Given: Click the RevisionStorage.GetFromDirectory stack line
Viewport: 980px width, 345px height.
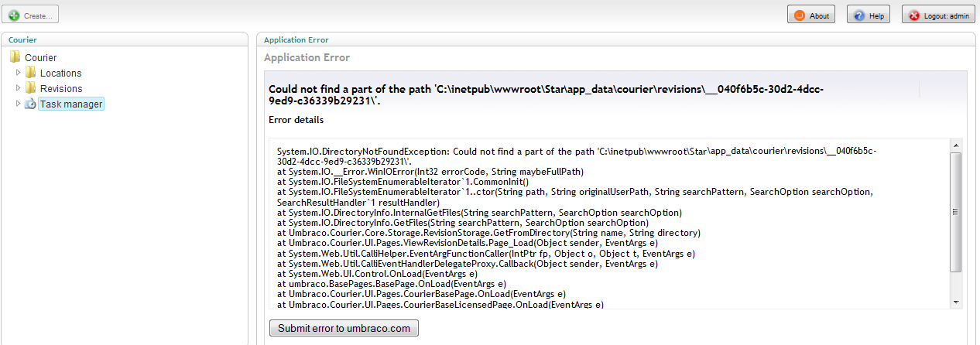Looking at the screenshot, I should point(488,233).
